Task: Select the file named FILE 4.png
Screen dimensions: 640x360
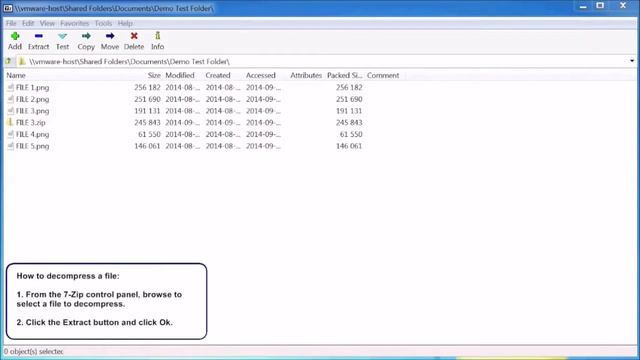Action: (x=32, y=134)
